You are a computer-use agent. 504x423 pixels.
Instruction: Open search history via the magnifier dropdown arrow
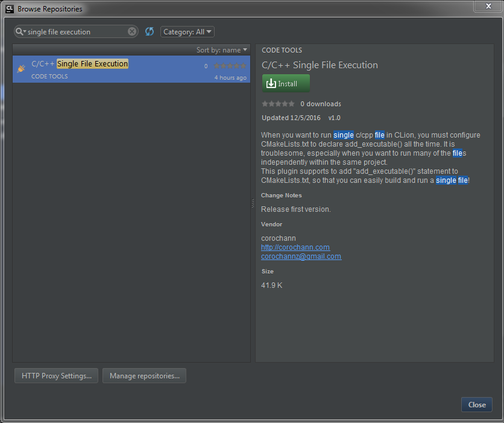[x=25, y=31]
